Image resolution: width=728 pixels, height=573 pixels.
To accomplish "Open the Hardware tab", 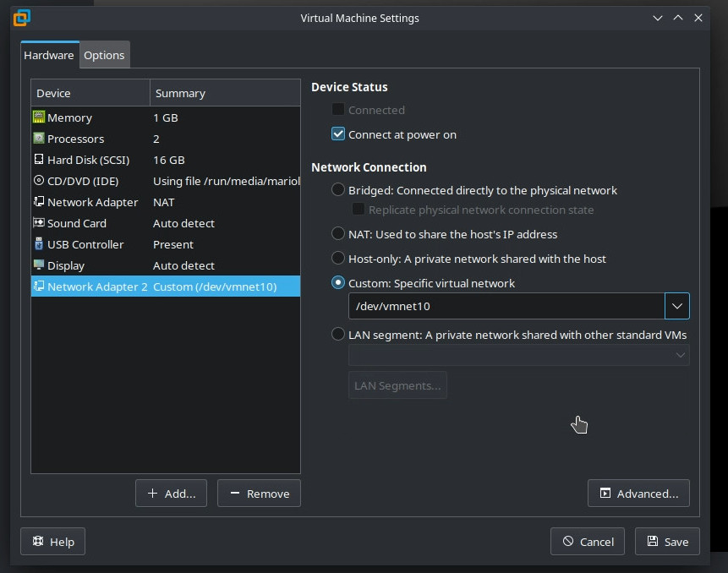I will point(49,55).
